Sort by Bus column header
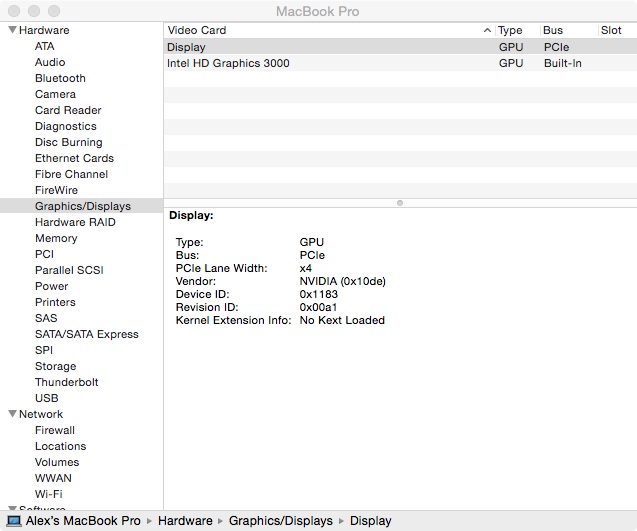Image resolution: width=637 pixels, height=531 pixels. pos(553,30)
